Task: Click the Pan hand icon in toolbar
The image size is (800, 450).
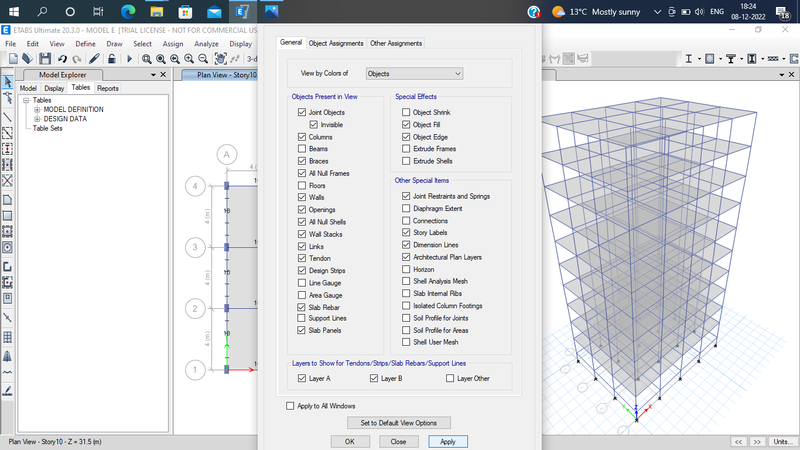Action: 220,59
